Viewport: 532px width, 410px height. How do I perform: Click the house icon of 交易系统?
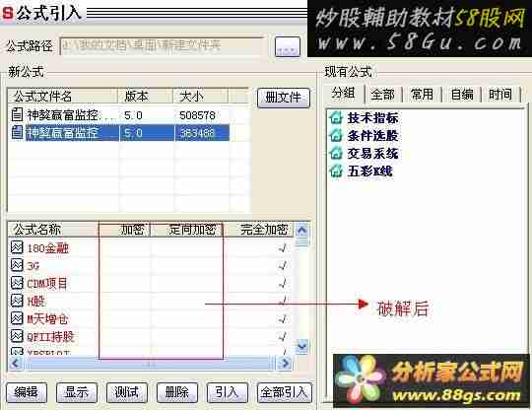pos(336,153)
